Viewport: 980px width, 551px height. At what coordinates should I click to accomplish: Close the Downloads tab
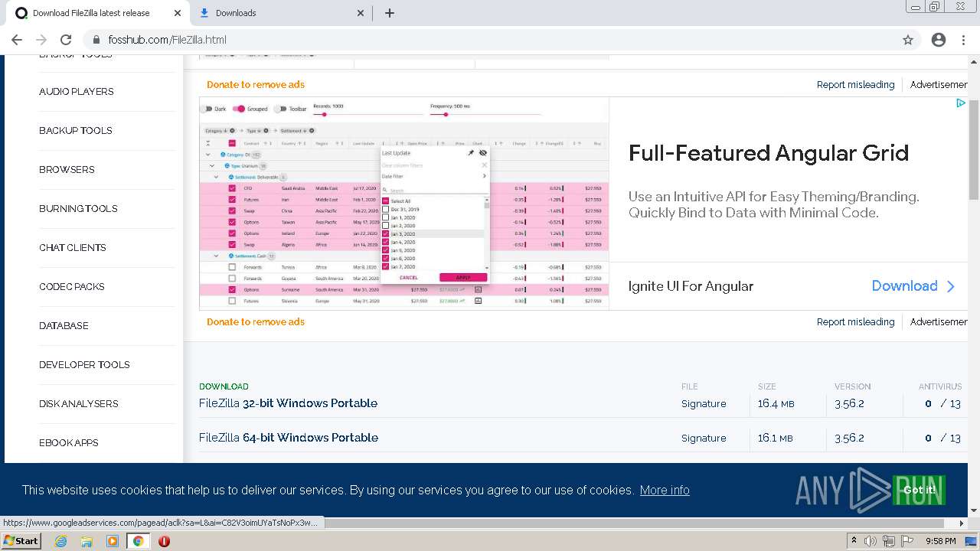coord(361,13)
